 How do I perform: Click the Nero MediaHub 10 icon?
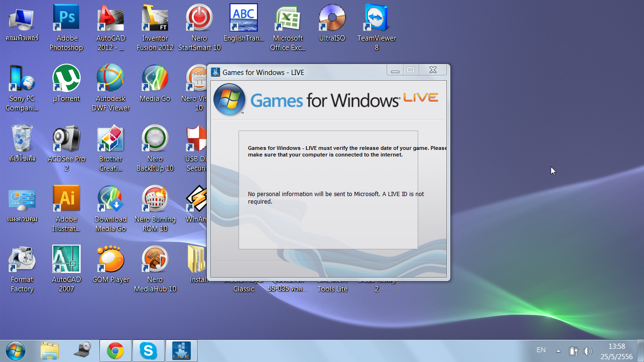point(155,270)
